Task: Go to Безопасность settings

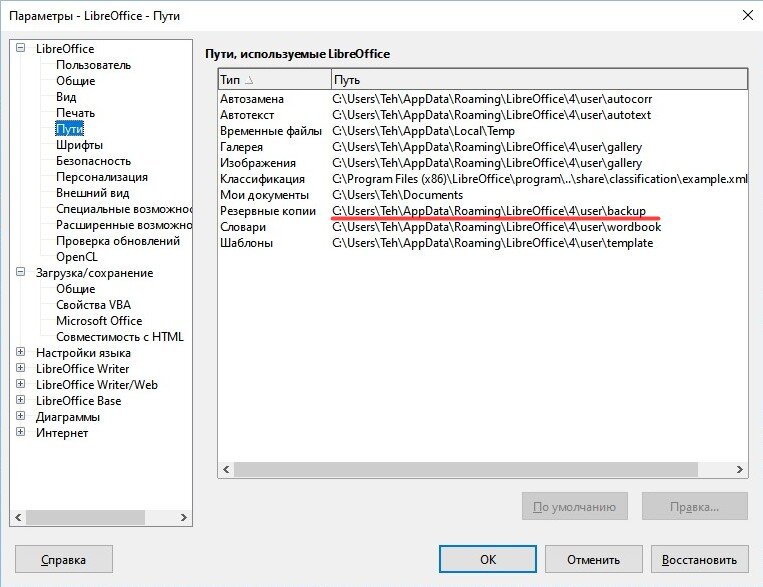Action: click(x=93, y=161)
